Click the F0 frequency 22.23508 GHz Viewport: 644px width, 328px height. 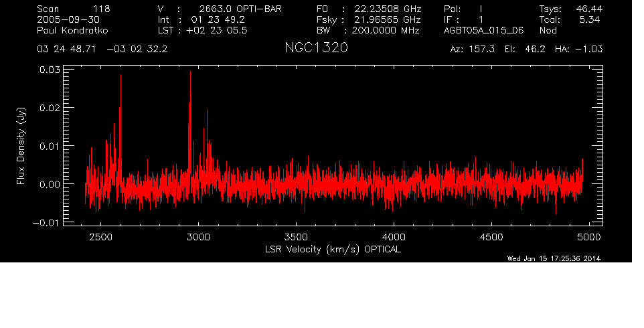[388, 9]
